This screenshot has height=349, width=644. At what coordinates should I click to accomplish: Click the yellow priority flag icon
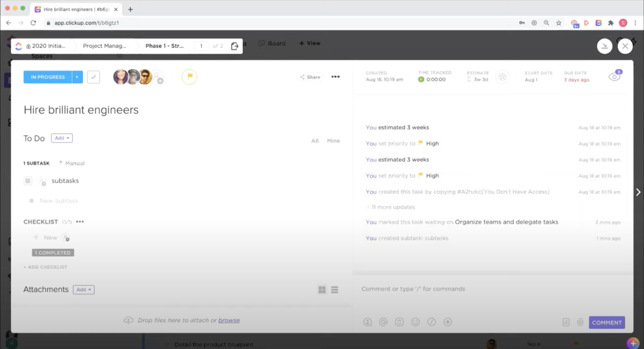click(x=189, y=77)
